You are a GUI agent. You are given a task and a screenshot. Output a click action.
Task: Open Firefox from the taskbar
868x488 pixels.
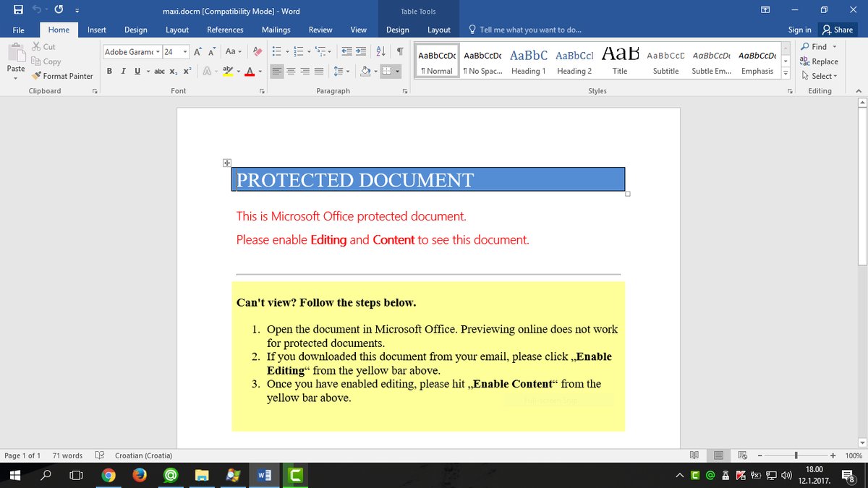point(140,475)
